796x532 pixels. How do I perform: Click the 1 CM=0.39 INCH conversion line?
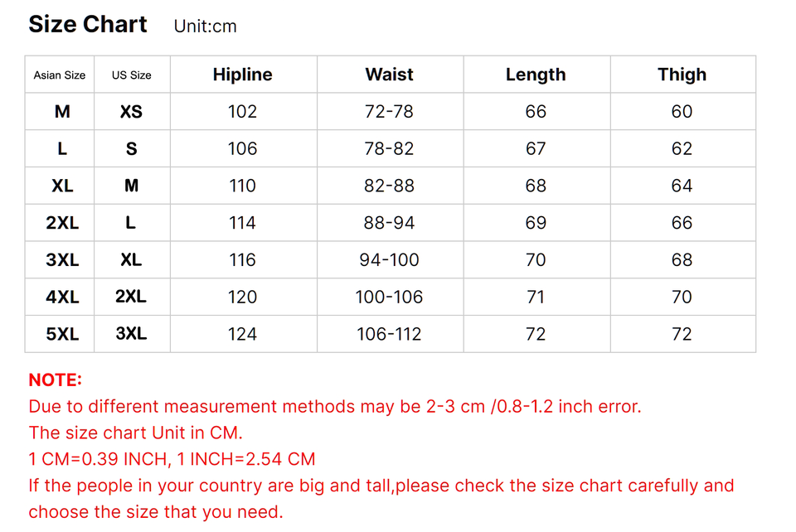coord(172,459)
